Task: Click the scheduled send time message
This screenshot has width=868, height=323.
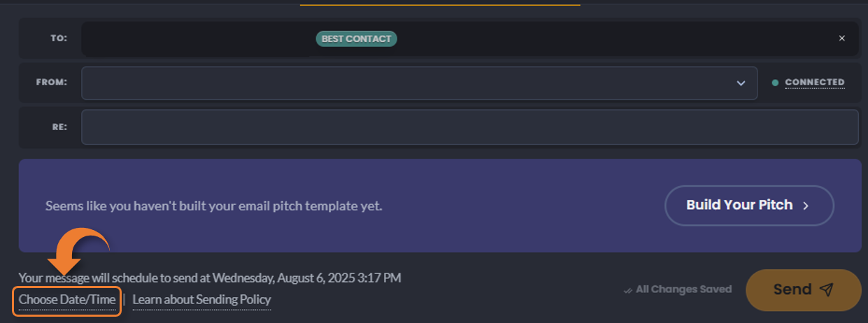Action: point(210,278)
